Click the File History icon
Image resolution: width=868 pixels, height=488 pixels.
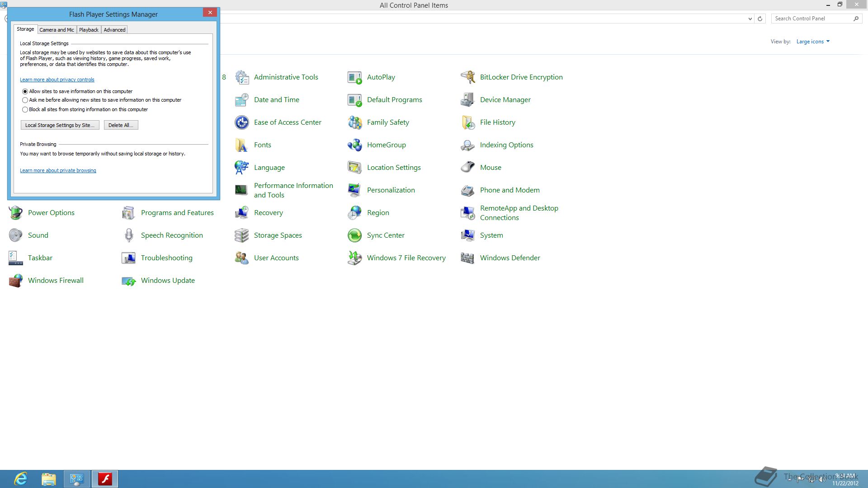[x=468, y=122]
